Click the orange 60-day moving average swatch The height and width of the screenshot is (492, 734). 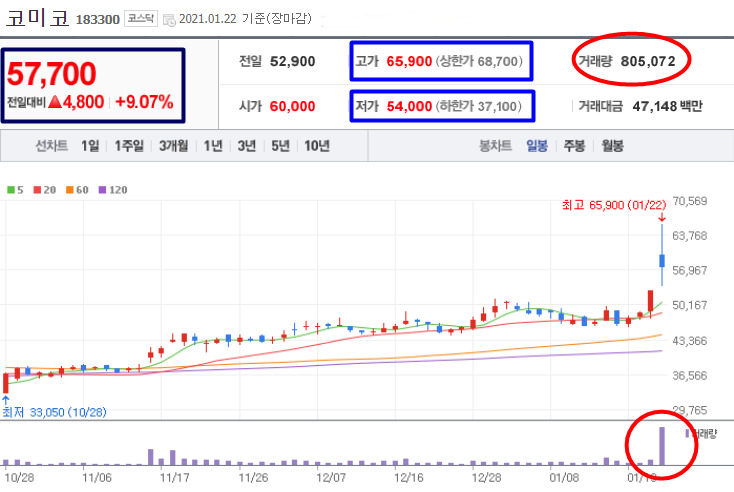70,190
